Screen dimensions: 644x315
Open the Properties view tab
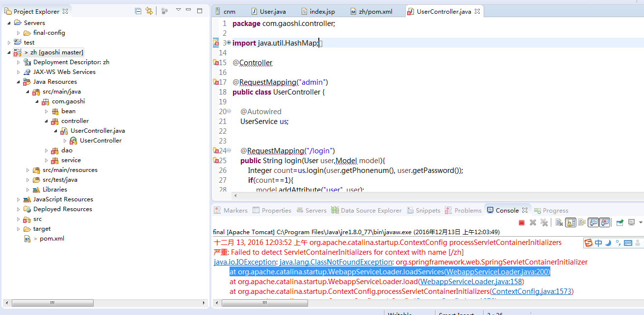coord(272,210)
